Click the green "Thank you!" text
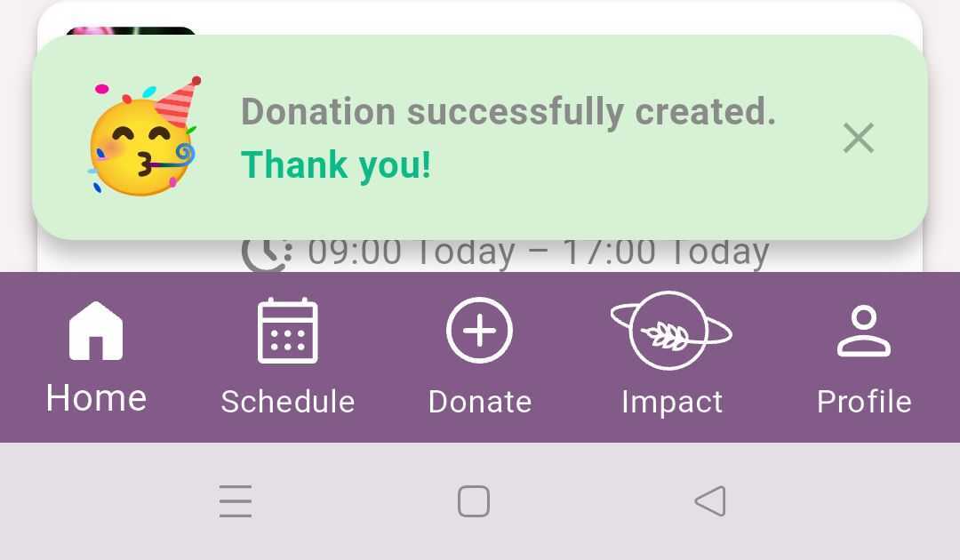This screenshot has width=960, height=560. [x=336, y=164]
